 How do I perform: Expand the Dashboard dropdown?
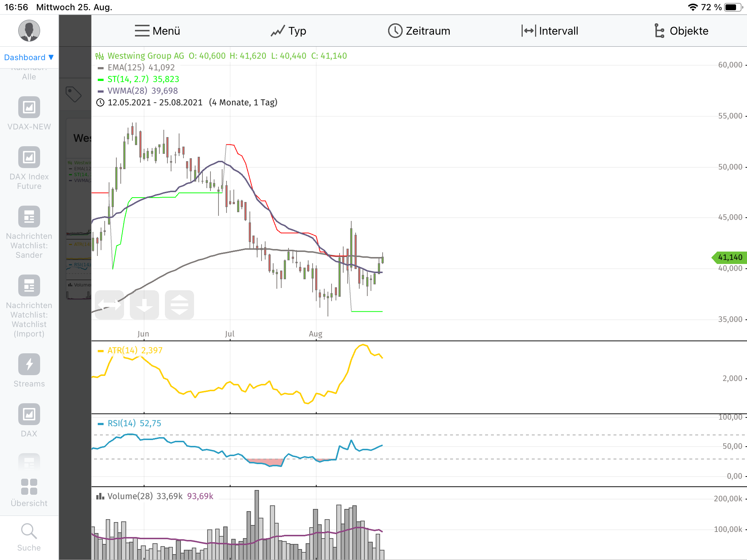click(29, 57)
